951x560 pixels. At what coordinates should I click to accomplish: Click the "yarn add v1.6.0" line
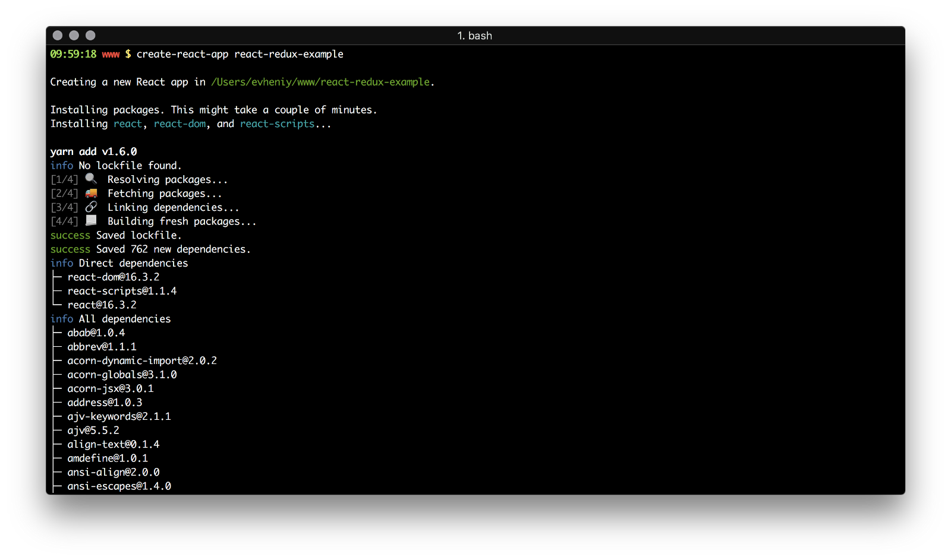click(93, 151)
